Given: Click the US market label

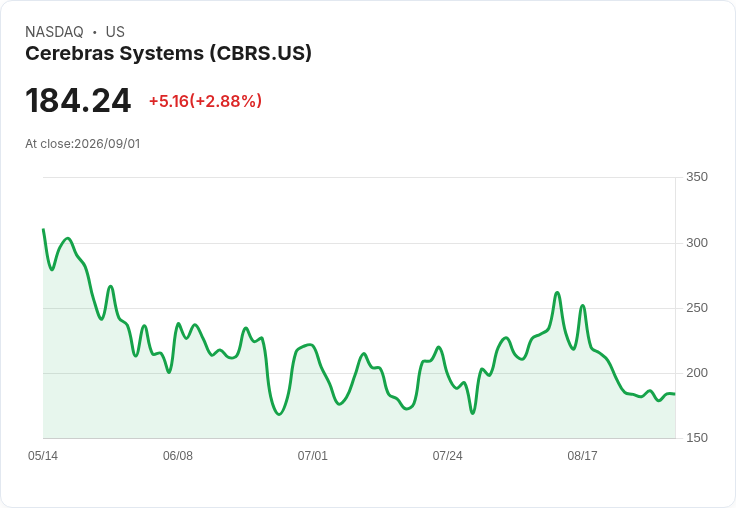Looking at the screenshot, I should (115, 32).
